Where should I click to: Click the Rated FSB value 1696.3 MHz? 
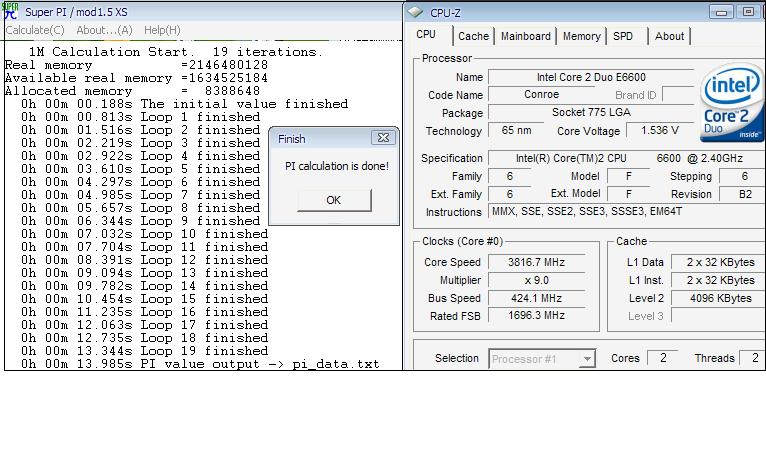click(x=536, y=316)
